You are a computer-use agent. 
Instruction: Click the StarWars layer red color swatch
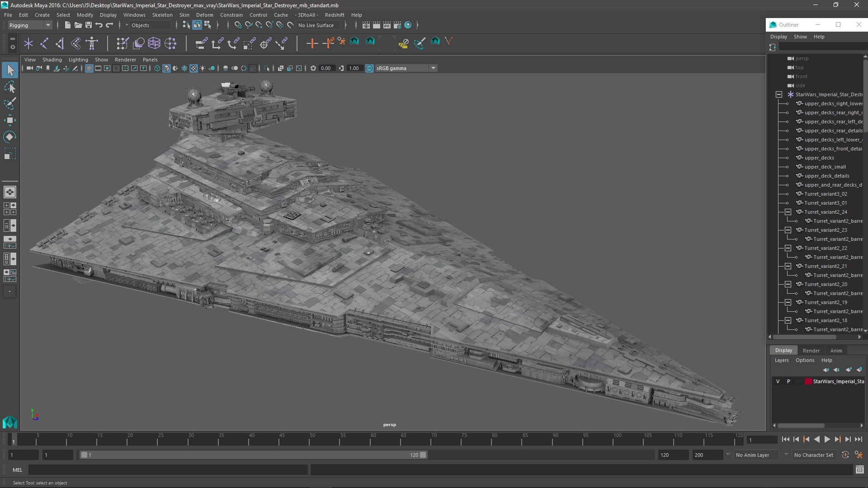pyautogui.click(x=808, y=381)
